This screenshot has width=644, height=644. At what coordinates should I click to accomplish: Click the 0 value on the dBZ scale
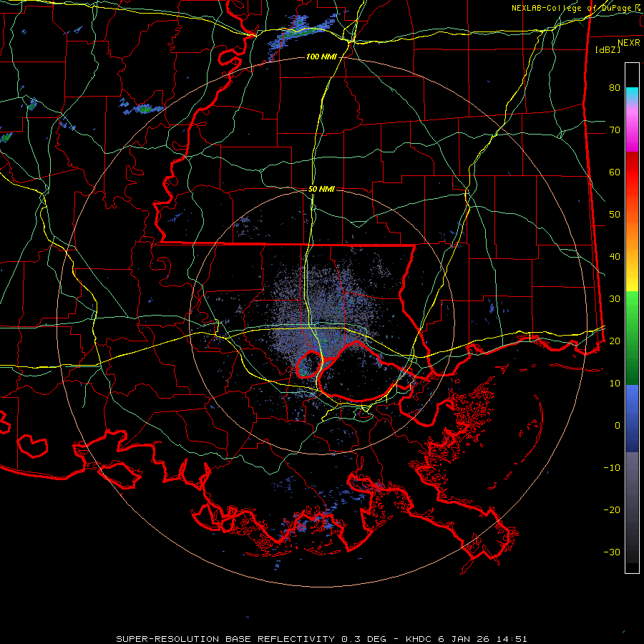(x=618, y=426)
